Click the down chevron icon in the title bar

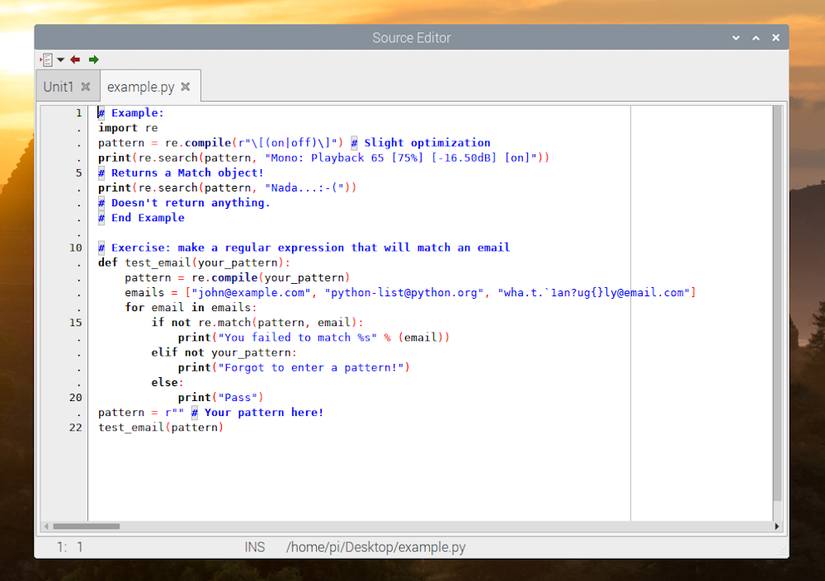click(736, 37)
